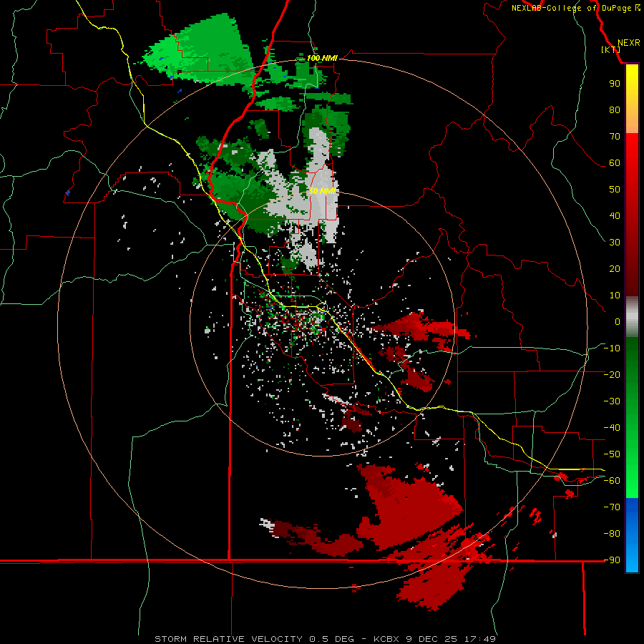Viewport: 644px width, 644px height.
Task: Click the "STORM RELATIVE VELOCITY" footer text
Action: 228,639
